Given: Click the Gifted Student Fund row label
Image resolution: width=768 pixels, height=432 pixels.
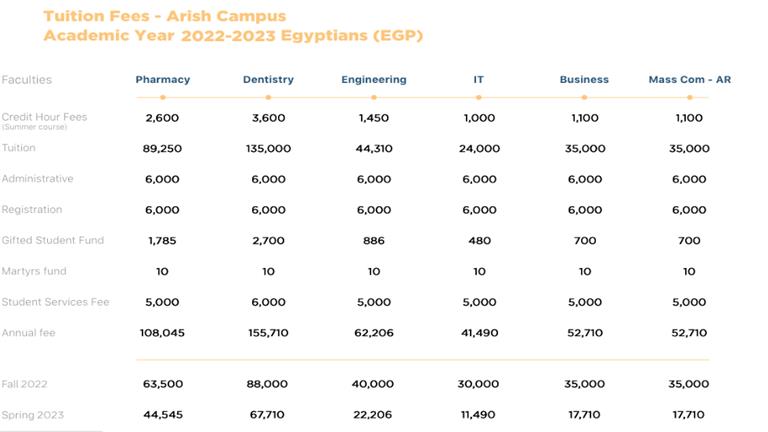Looking at the screenshot, I should (x=53, y=240).
